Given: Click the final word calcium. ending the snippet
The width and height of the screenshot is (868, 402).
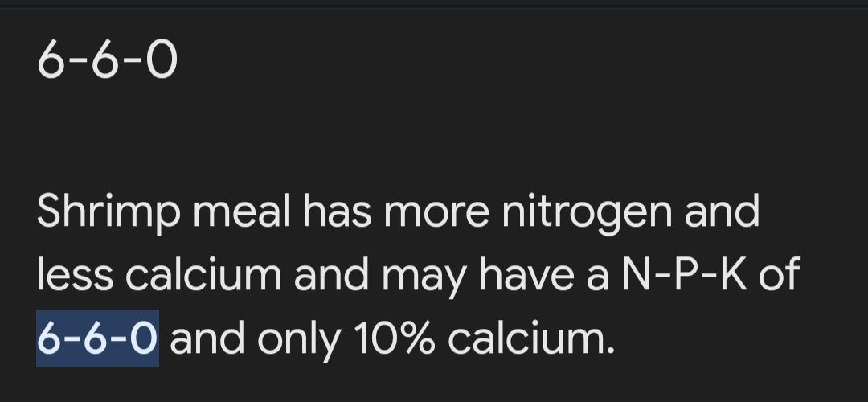Looking at the screenshot, I should click(531, 338).
